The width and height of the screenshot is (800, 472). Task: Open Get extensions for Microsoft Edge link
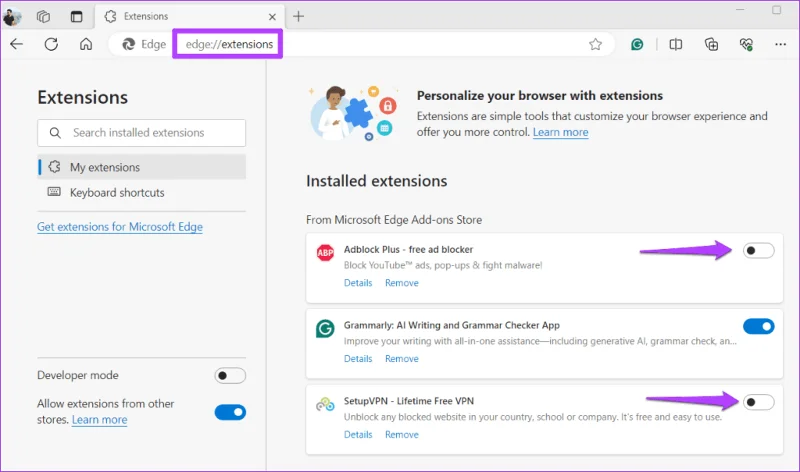point(120,227)
